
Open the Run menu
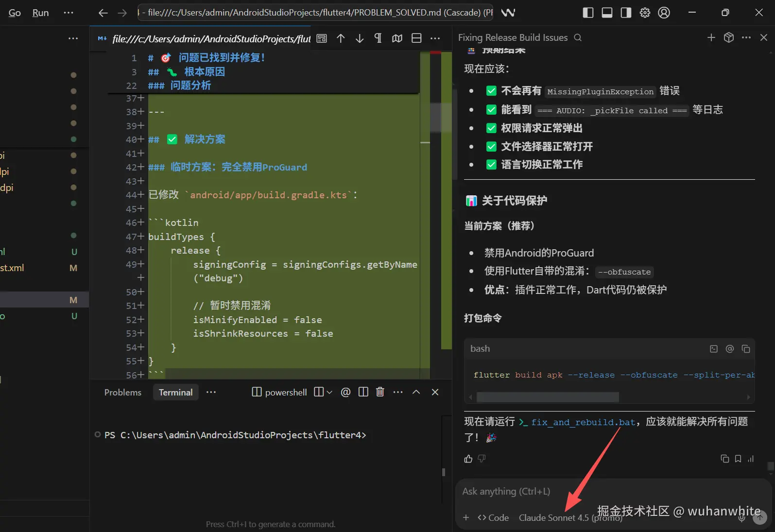pos(40,13)
